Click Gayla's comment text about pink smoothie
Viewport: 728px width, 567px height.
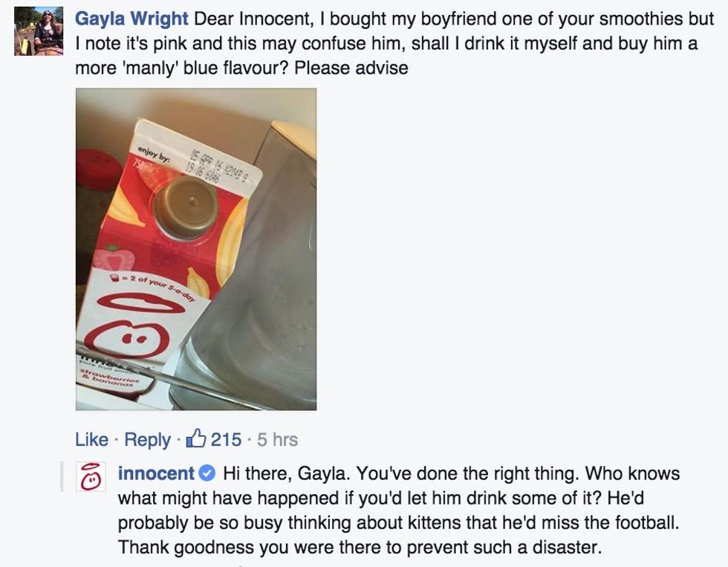[x=394, y=44]
